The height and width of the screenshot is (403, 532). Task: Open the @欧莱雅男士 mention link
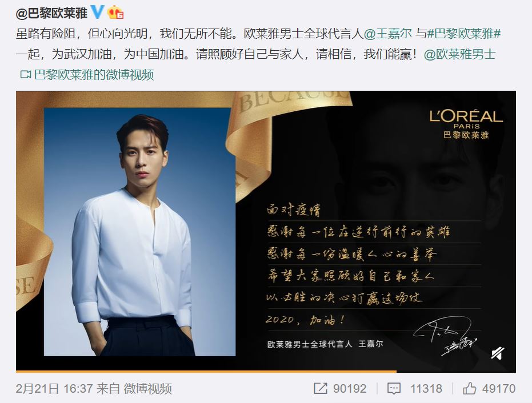(460, 54)
